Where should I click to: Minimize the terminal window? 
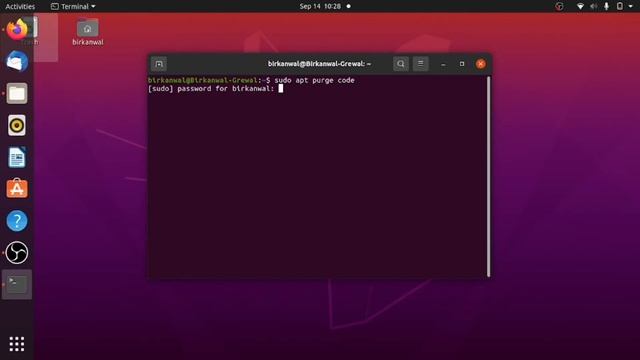tap(443, 64)
